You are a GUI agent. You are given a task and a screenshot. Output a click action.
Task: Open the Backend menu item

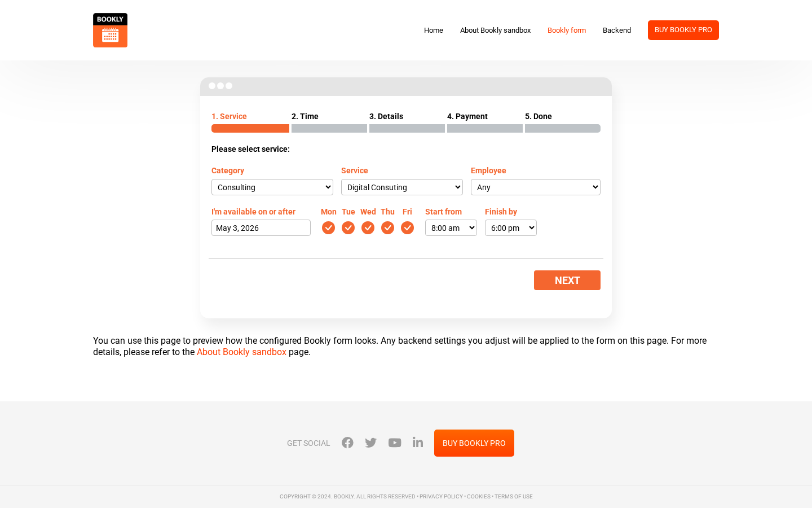click(x=617, y=30)
